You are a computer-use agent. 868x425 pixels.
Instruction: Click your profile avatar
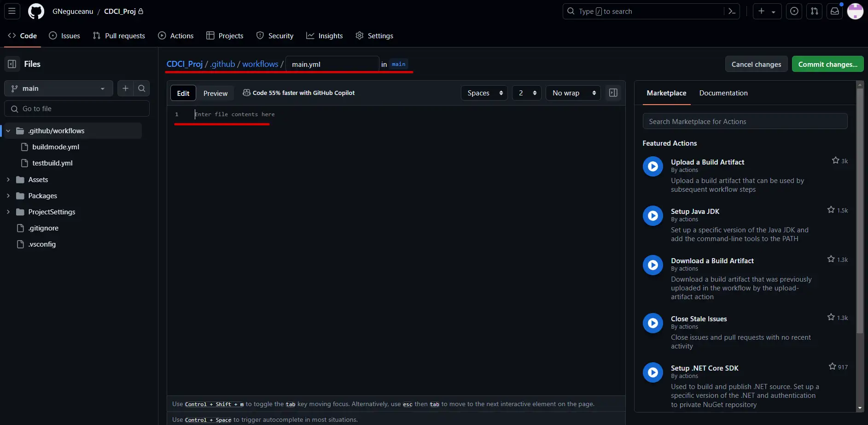pos(856,11)
